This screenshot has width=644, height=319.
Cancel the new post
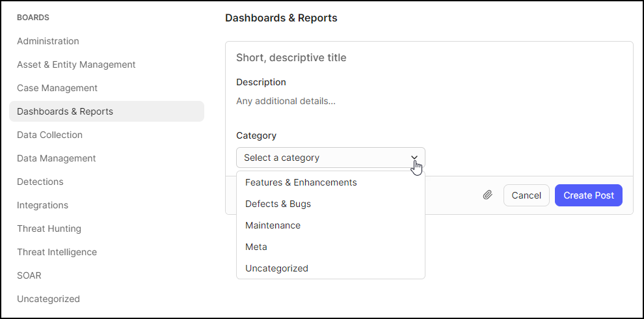pyautogui.click(x=526, y=195)
